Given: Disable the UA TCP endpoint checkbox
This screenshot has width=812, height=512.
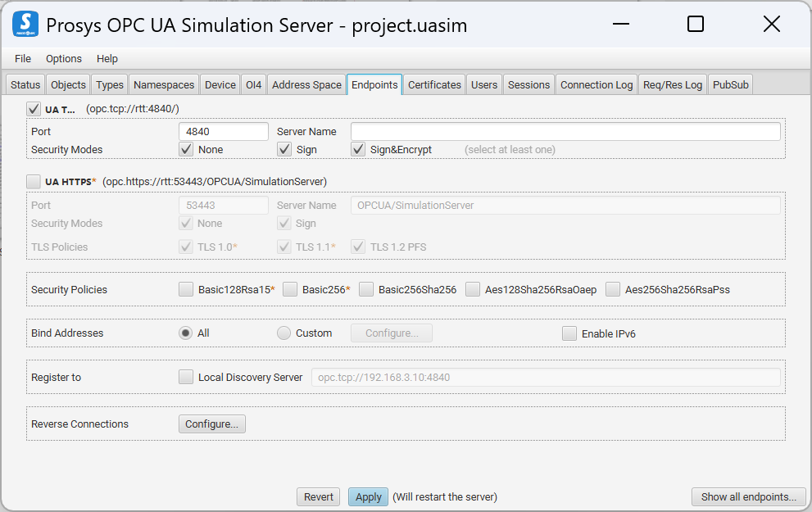Looking at the screenshot, I should [34, 109].
